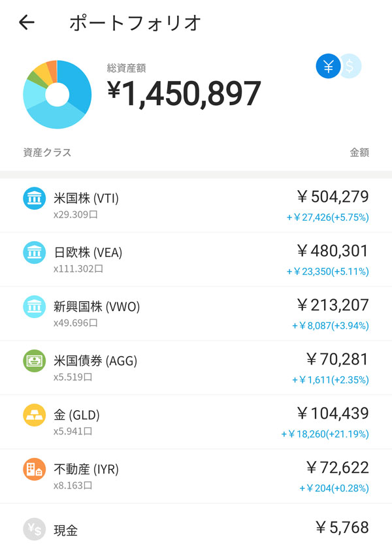Tap the GLD gain +¥18,260(+21.19%)
Image resolution: width=392 pixels, height=550 pixels.
(x=325, y=434)
